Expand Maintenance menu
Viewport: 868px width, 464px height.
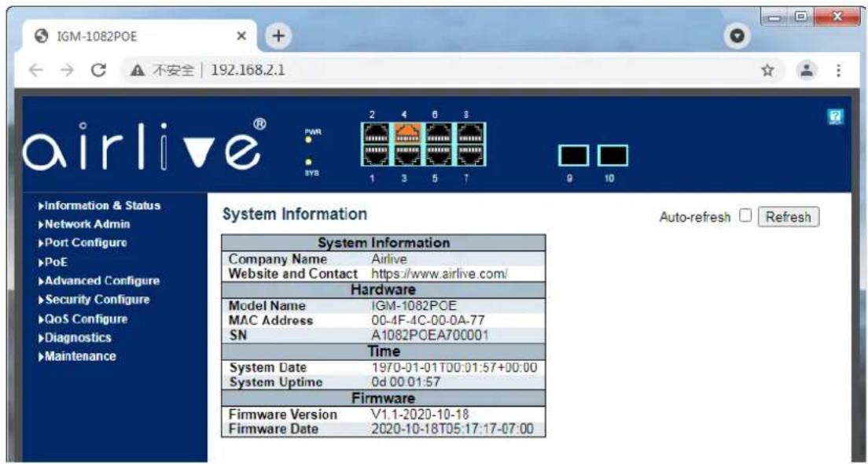[78, 356]
